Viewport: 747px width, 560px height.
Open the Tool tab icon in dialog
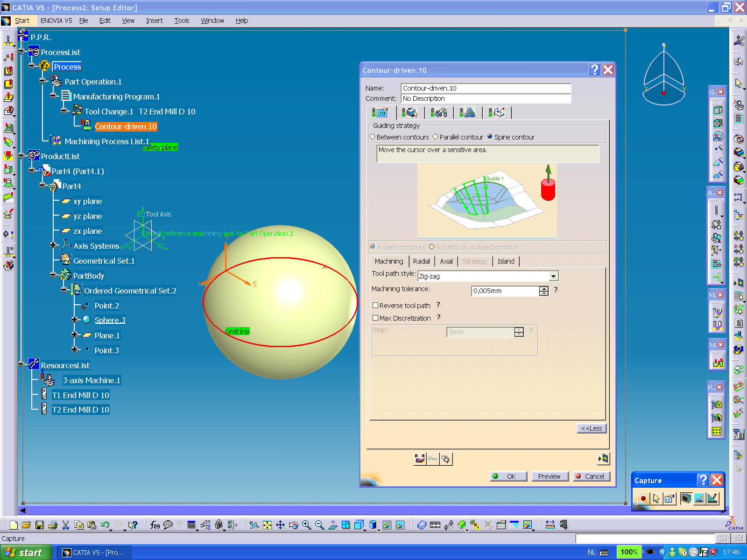tap(439, 112)
